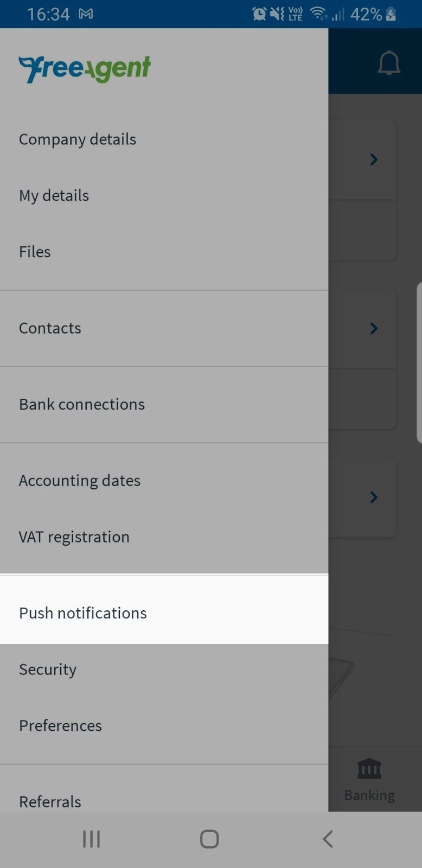
Task: Open recent apps from the navigation bar
Action: click(91, 838)
